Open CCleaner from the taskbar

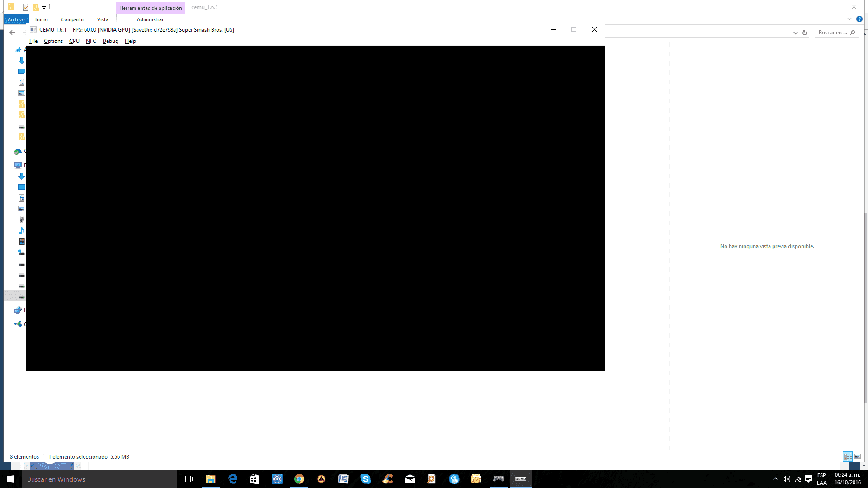pyautogui.click(x=388, y=479)
